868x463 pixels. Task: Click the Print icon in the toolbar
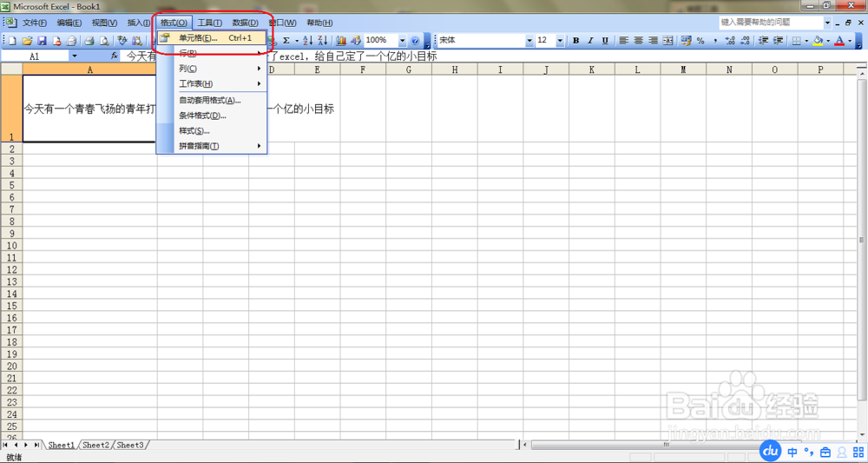tap(89, 41)
